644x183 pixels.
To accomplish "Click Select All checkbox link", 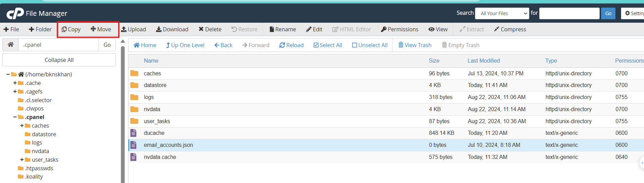I will 328,45.
